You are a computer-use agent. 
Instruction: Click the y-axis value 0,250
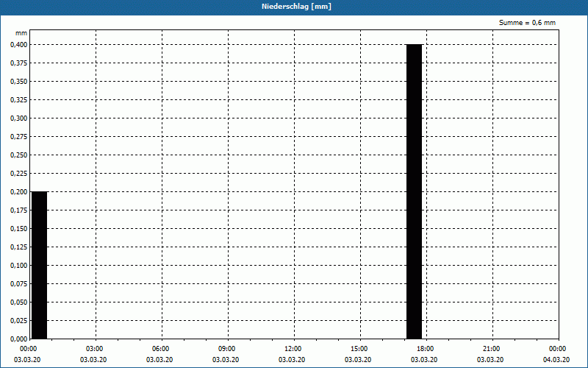coord(19,155)
